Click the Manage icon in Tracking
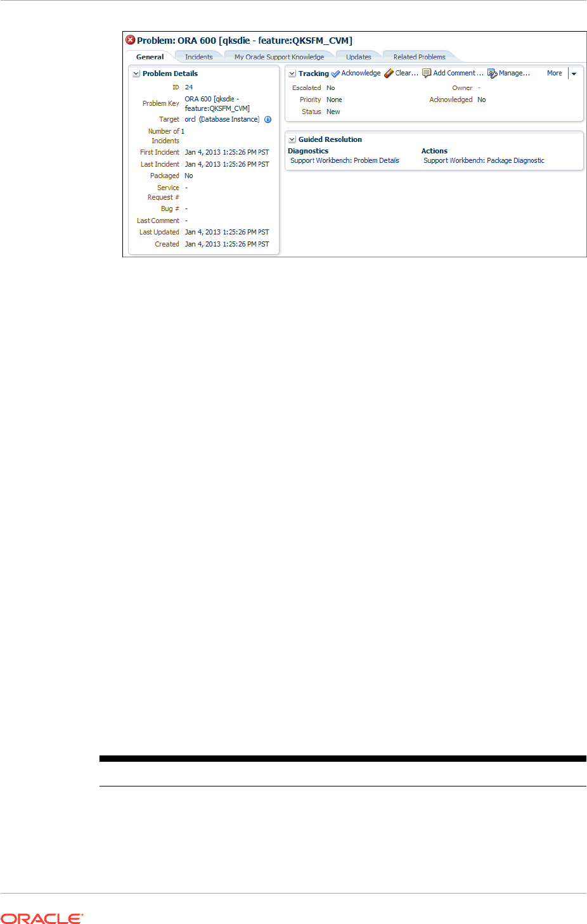This screenshot has width=587, height=924. [x=492, y=74]
